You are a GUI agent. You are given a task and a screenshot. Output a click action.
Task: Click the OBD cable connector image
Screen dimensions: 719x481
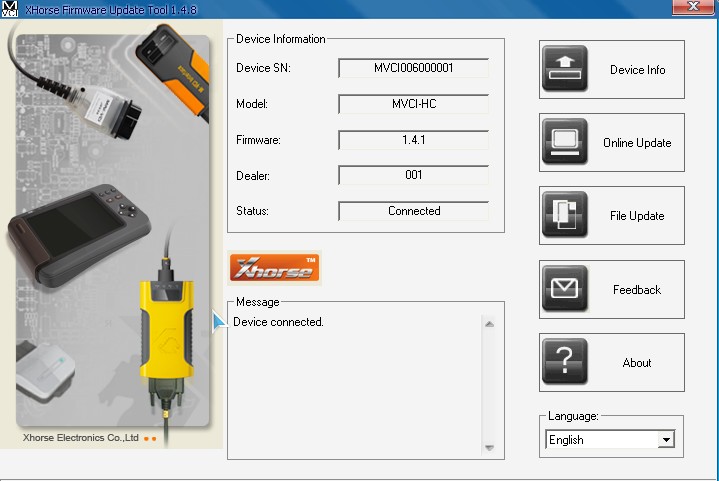[103, 109]
